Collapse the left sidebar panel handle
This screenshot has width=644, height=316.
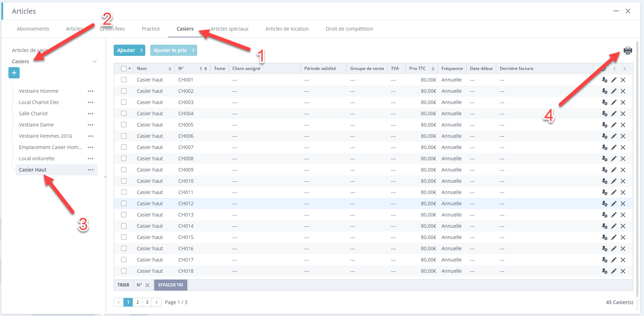pos(105,177)
